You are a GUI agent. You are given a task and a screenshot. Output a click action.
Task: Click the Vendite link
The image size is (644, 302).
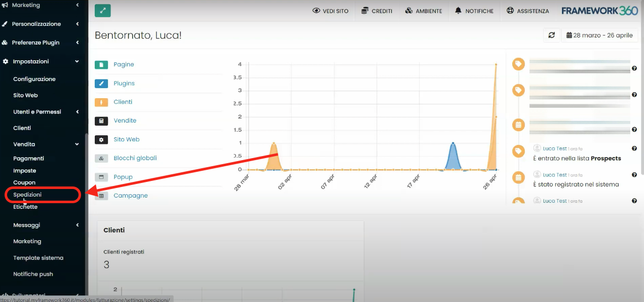125,121
